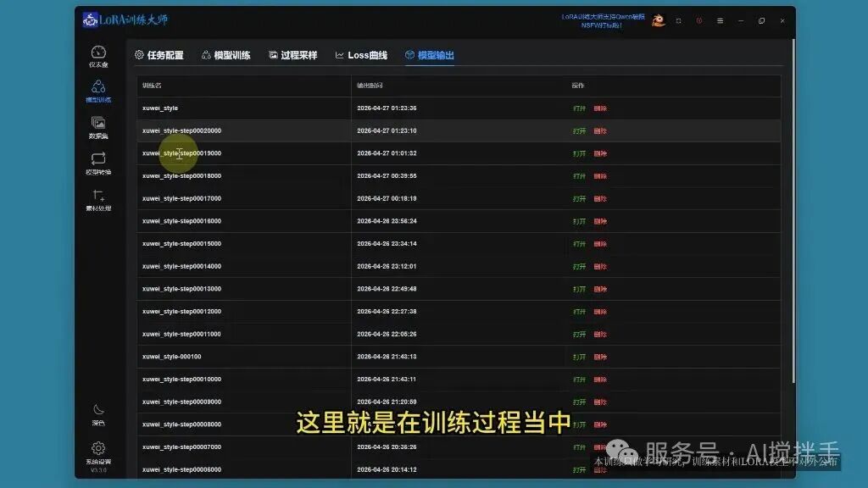Open the 素材处理 material processing tool
868x488 pixels.
(98, 200)
